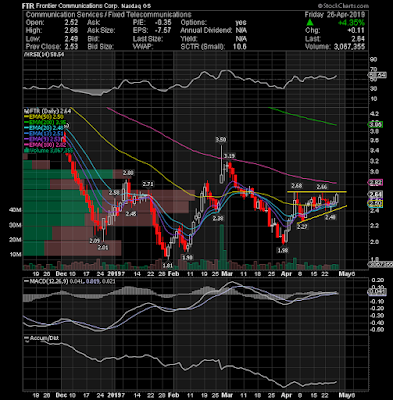Click the green boxed 3.95 axis marker
This screenshot has width=393, height=400.
[x=375, y=125]
